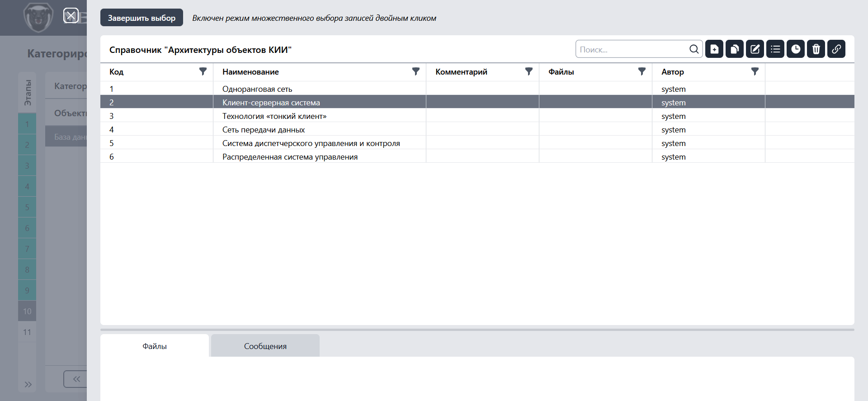Open the history clock icon
868x401 pixels.
796,49
